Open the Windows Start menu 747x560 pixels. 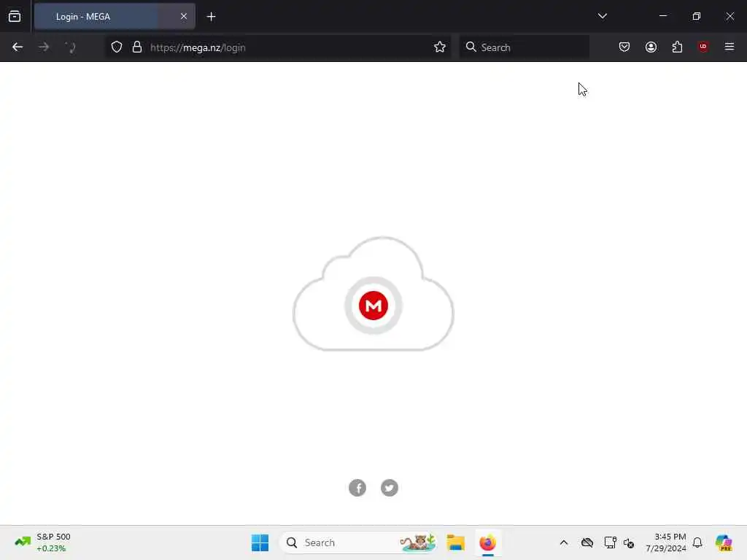point(260,542)
